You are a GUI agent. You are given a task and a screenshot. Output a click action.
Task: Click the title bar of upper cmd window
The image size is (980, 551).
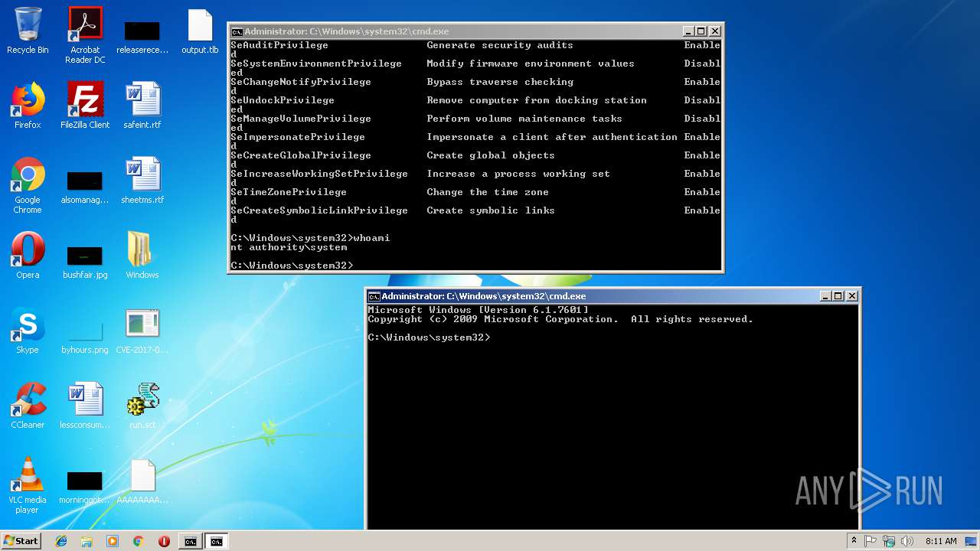[x=475, y=31]
